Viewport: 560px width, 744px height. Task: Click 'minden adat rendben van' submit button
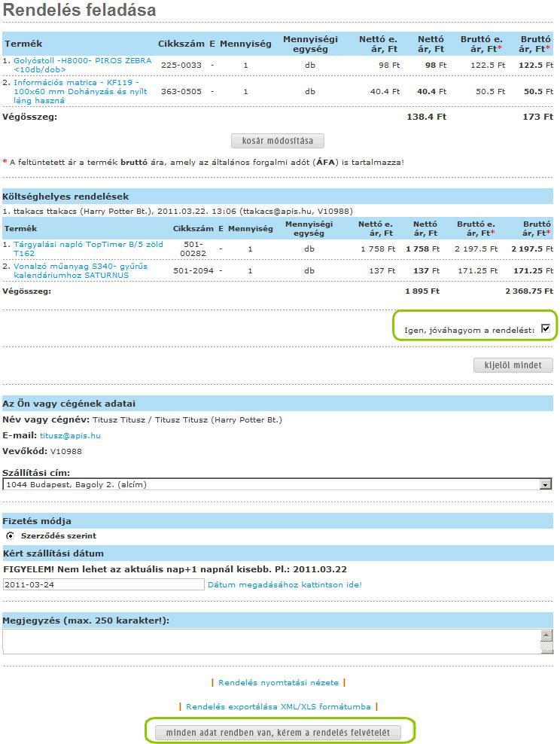coord(278,733)
